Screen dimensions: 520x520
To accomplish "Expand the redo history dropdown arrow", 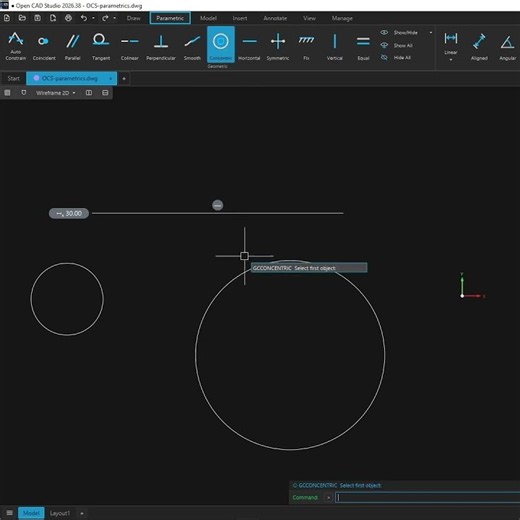I will tap(115, 18).
